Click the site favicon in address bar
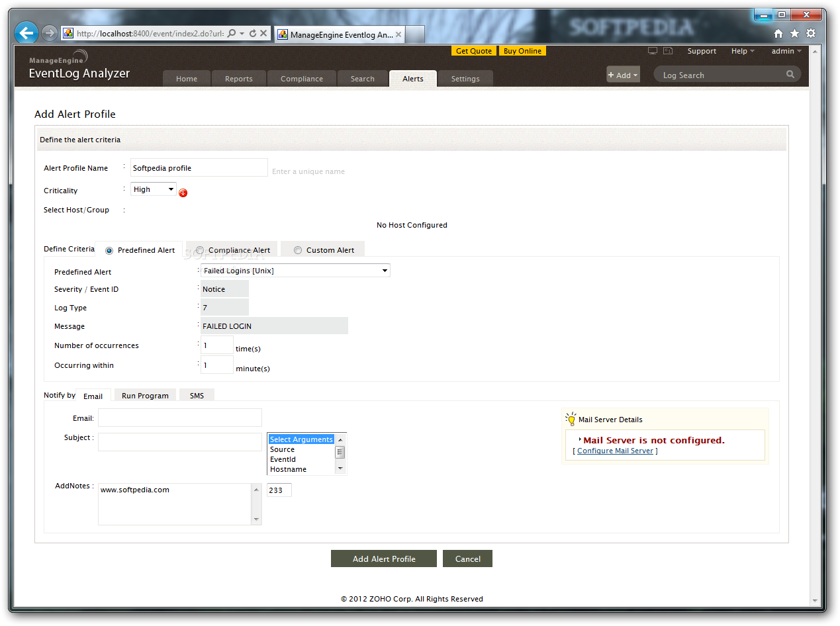Viewport: 840px width, 626px height. click(68, 33)
